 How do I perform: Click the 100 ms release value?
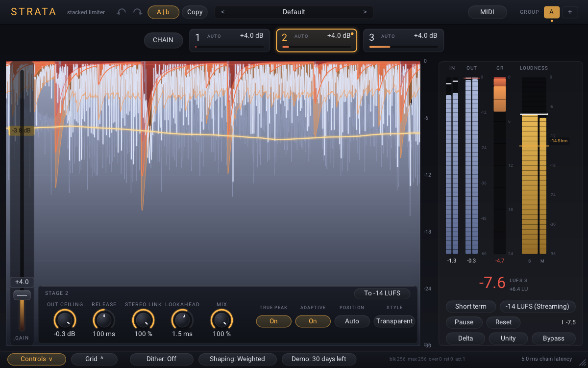click(x=104, y=334)
